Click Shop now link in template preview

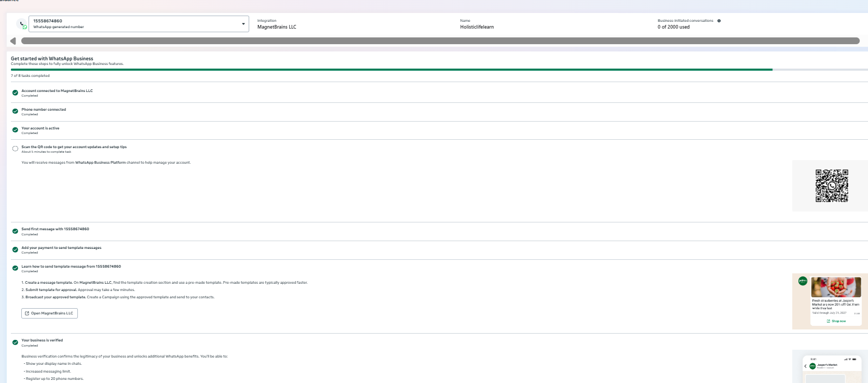point(836,321)
